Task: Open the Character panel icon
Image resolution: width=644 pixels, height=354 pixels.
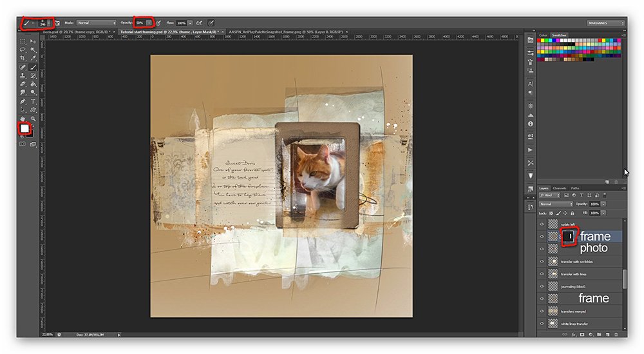Action: point(530,83)
